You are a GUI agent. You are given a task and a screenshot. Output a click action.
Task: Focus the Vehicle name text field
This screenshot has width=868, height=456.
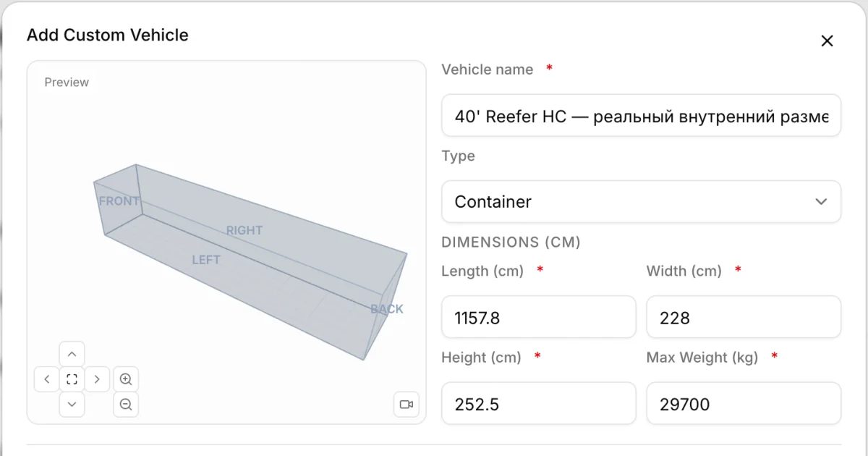point(642,116)
